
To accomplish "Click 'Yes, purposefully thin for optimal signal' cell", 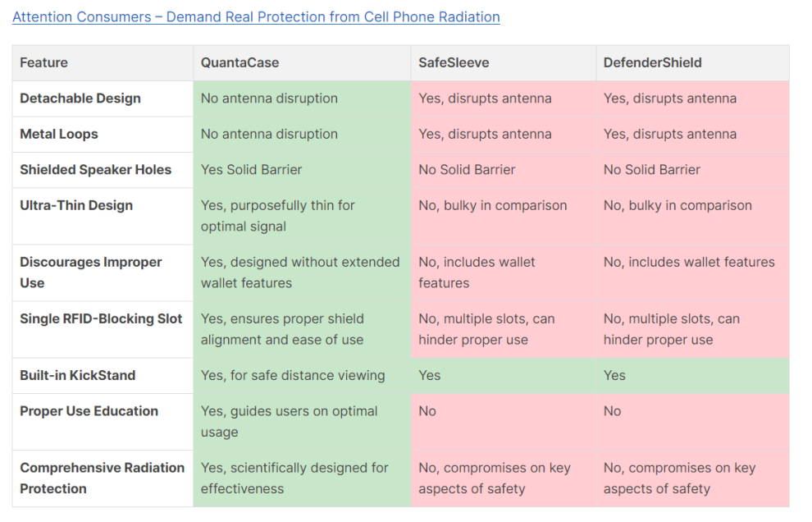I will [x=277, y=216].
